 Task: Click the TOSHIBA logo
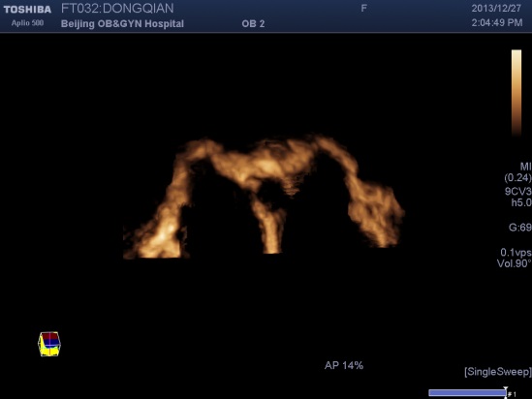[27, 10]
